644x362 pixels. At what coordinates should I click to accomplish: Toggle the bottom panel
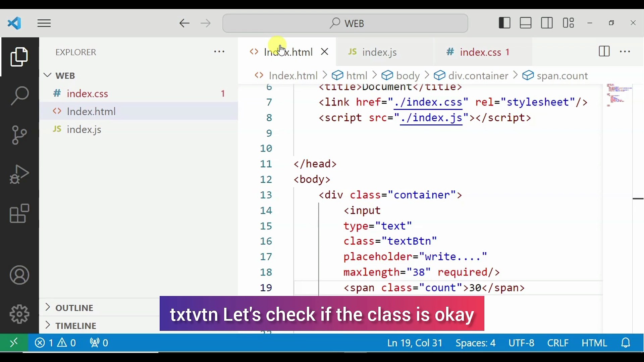(526, 23)
